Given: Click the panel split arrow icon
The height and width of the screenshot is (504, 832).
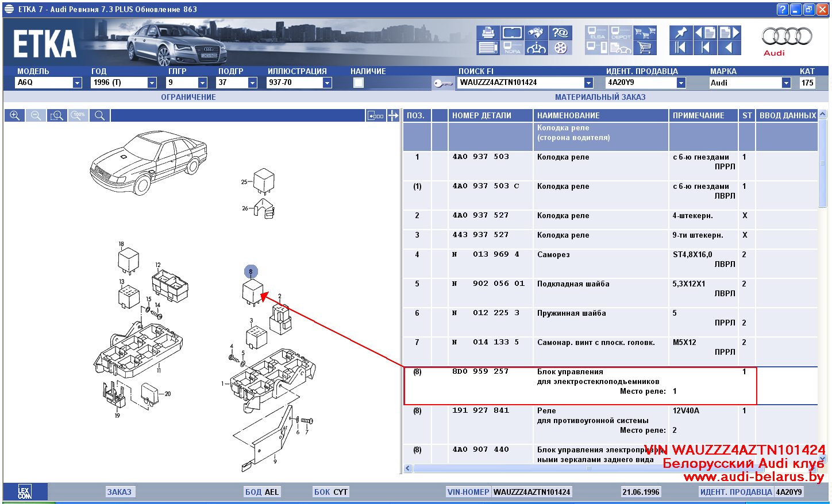Looking at the screenshot, I should click(x=393, y=115).
